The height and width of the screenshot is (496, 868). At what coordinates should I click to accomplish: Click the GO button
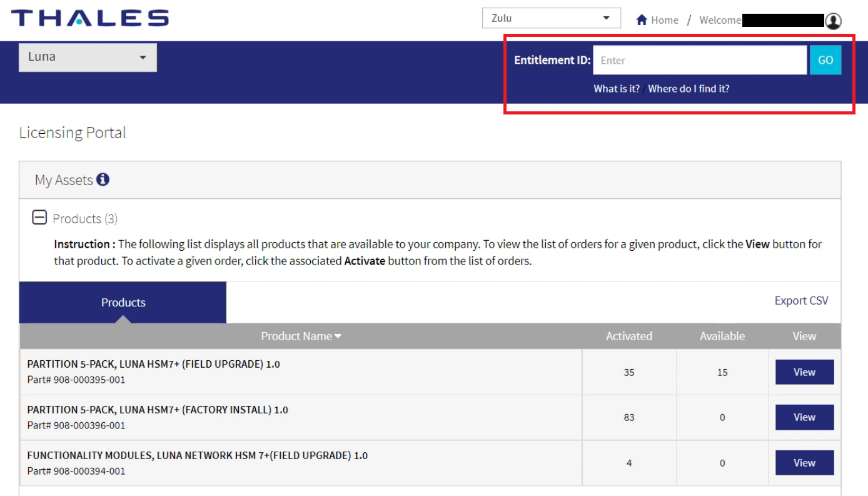(825, 60)
